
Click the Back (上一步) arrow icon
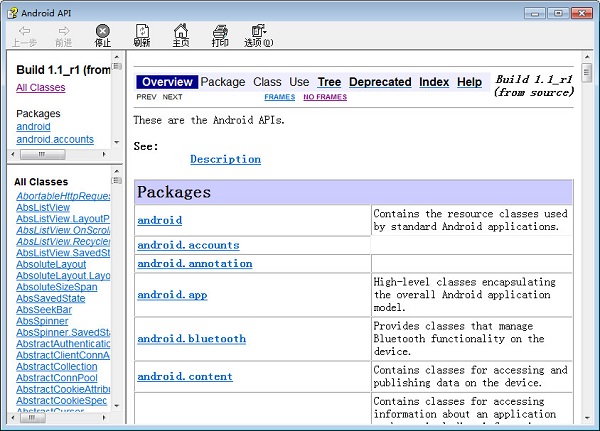24,31
